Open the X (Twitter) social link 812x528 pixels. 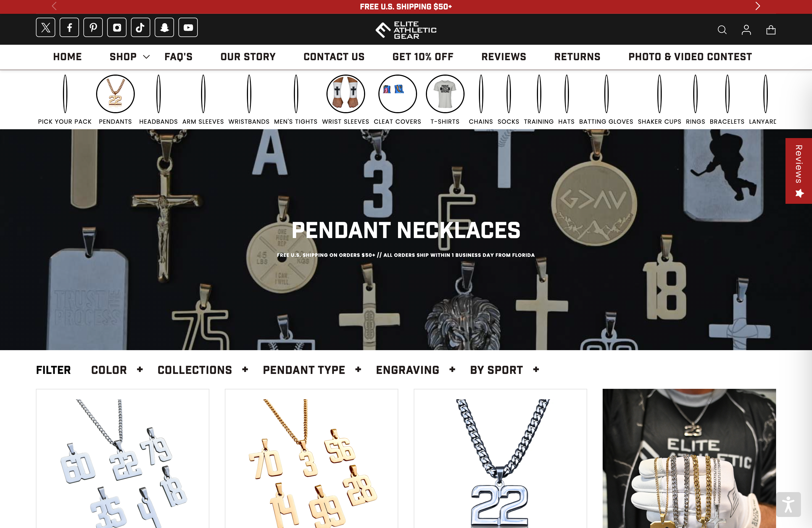[x=45, y=28]
